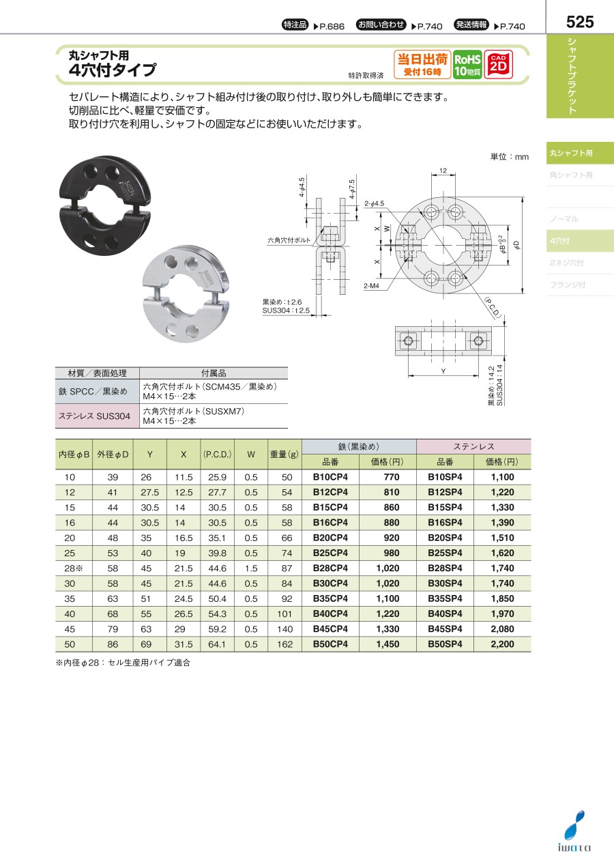Open the 特注品 P.686 reference
Image resolution: width=614 pixels, height=868 pixels.
pos(313,25)
